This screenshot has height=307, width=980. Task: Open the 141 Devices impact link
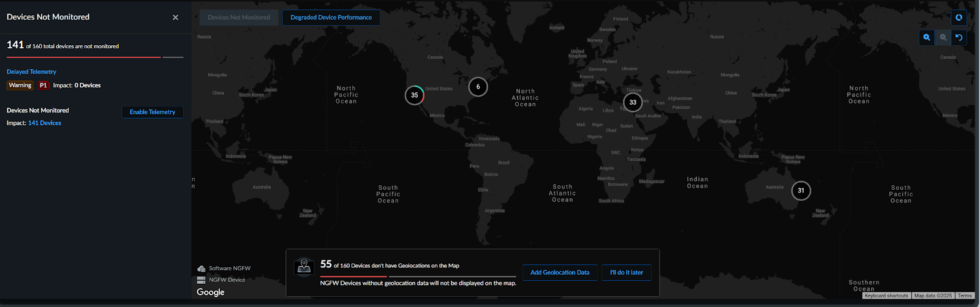point(45,123)
